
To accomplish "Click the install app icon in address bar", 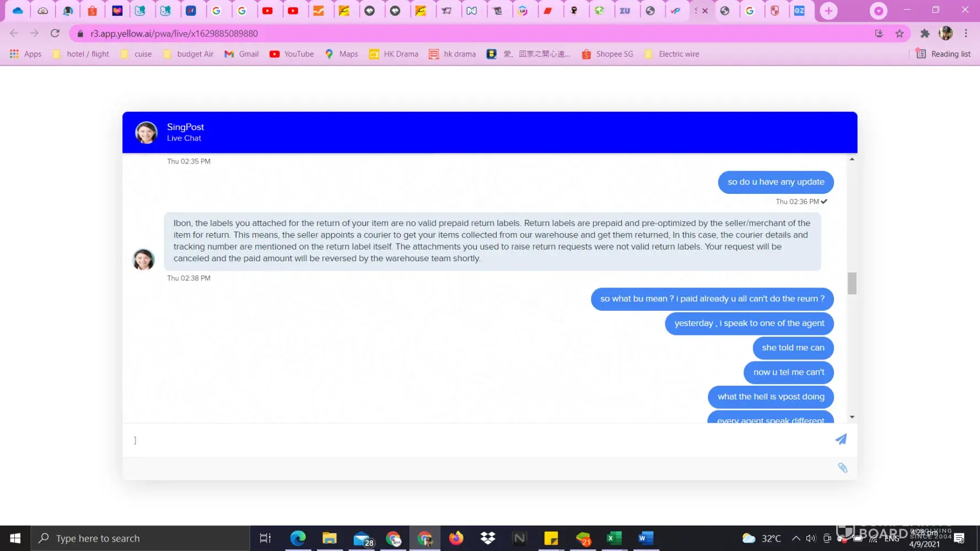I will [879, 34].
